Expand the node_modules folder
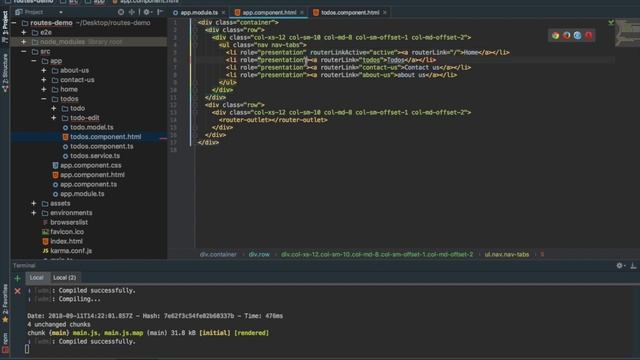The height and width of the screenshot is (360, 640). (x=24, y=42)
